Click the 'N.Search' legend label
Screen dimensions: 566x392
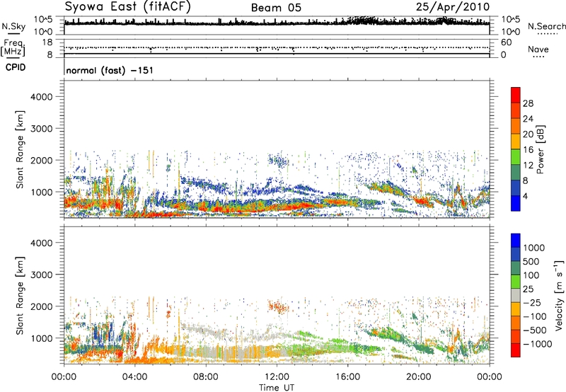click(x=546, y=26)
